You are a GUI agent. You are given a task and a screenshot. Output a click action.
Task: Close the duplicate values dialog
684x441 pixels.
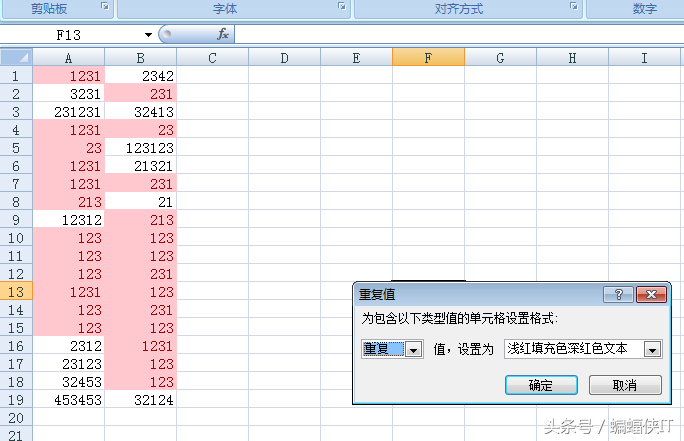coord(651,295)
